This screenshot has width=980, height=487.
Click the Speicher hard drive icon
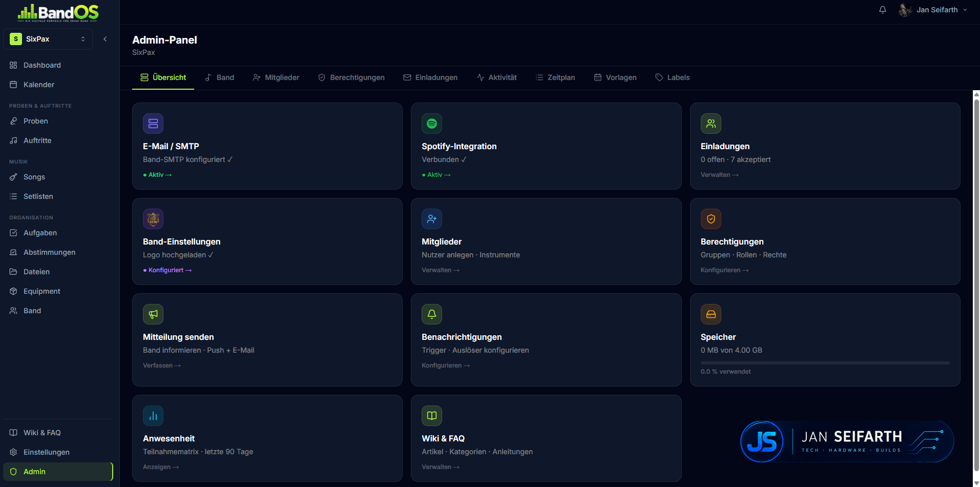pos(711,314)
